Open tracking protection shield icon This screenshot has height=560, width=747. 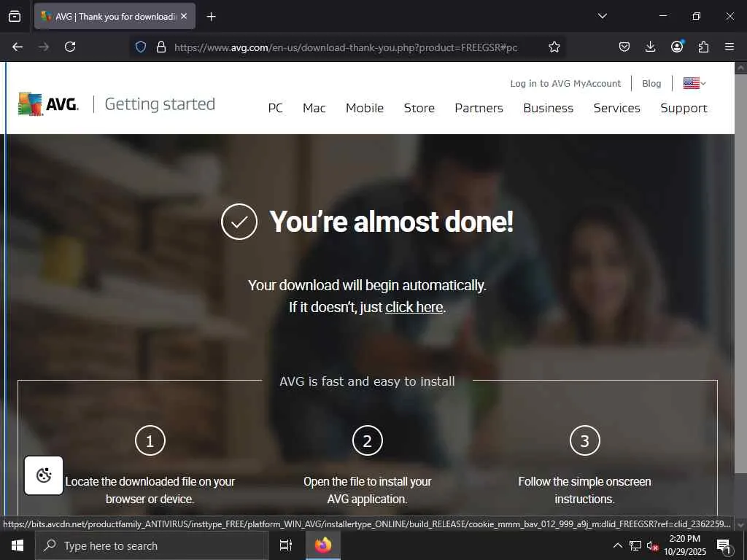(141, 47)
